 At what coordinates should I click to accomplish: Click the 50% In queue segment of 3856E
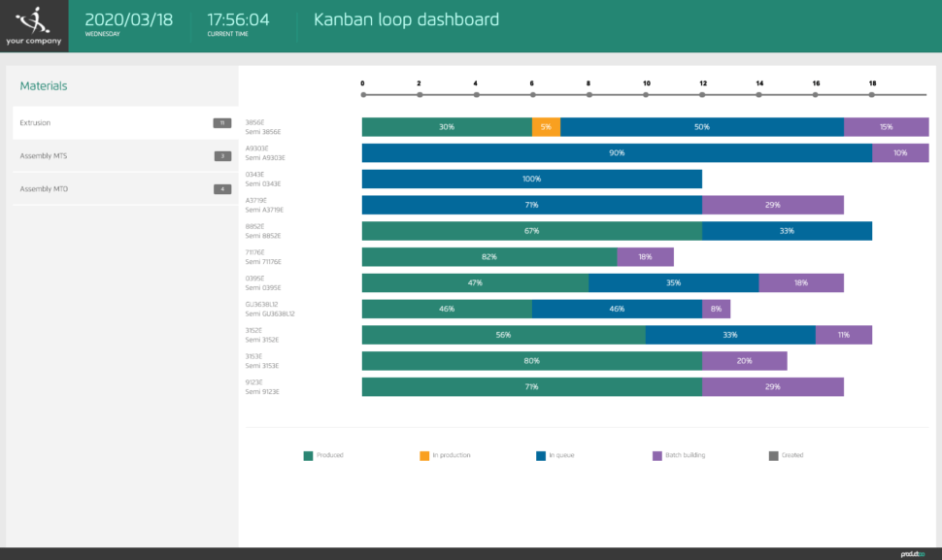click(702, 127)
